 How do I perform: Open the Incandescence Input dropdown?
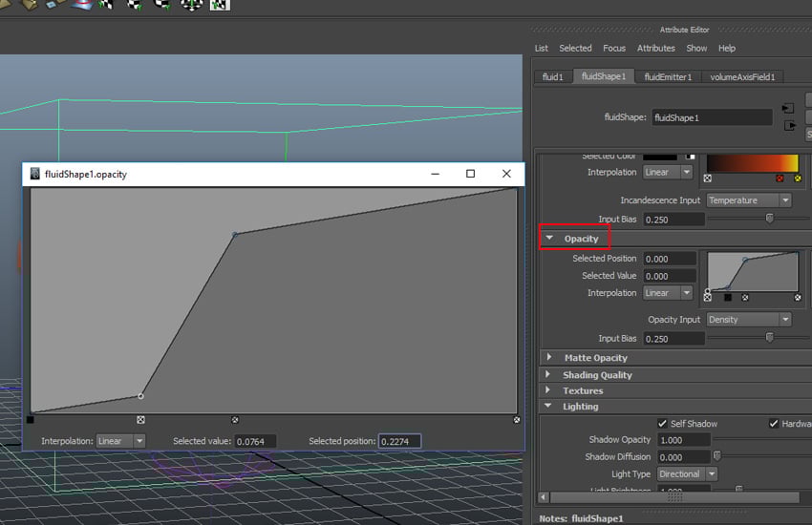click(749, 200)
